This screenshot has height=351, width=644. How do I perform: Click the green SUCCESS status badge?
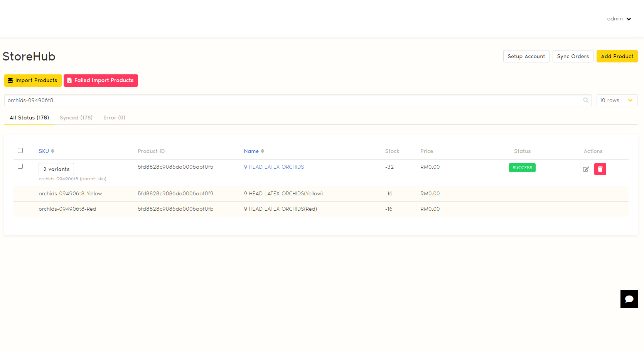(522, 168)
